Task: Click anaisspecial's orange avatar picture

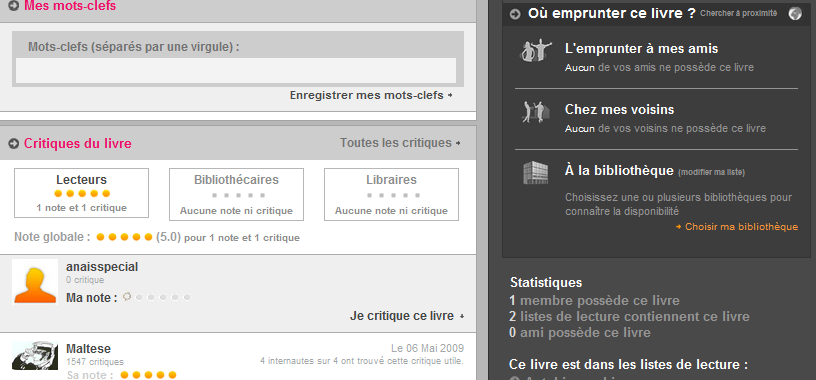Action: pyautogui.click(x=35, y=282)
